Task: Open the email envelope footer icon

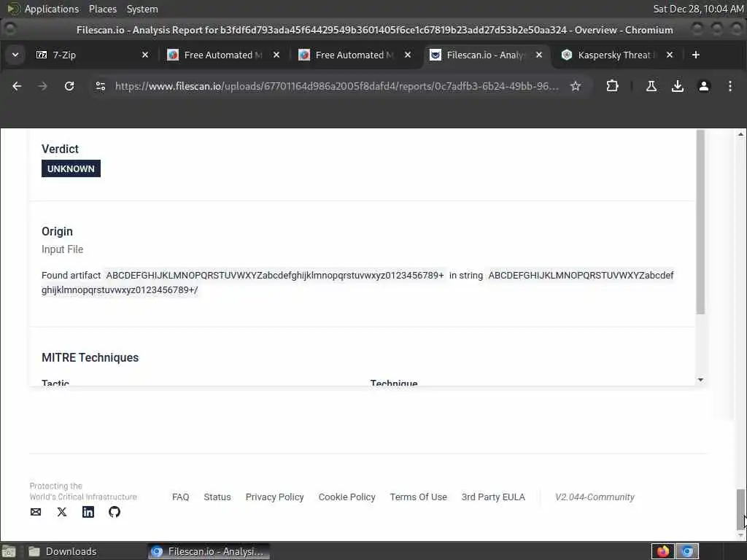Action: (x=36, y=512)
